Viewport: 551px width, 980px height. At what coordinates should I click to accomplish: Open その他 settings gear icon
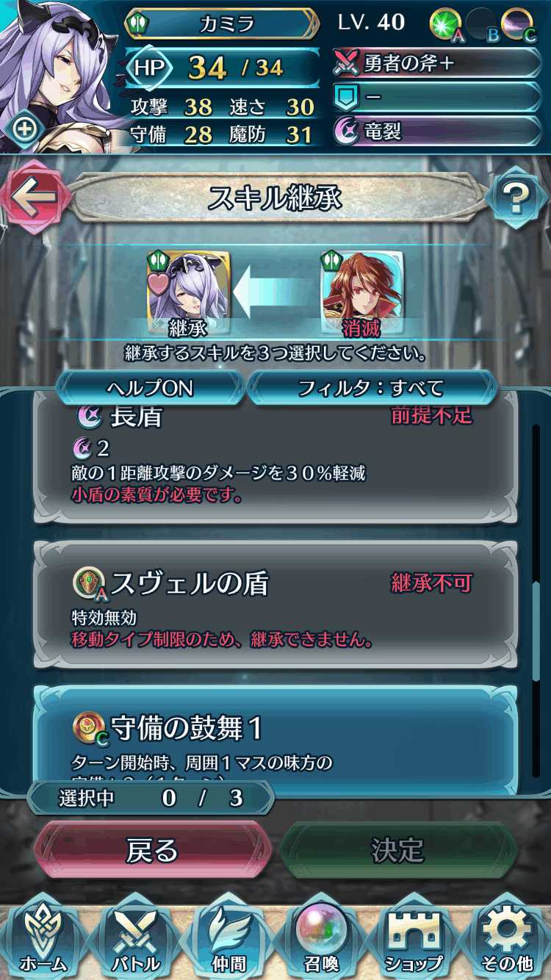[x=506, y=938]
